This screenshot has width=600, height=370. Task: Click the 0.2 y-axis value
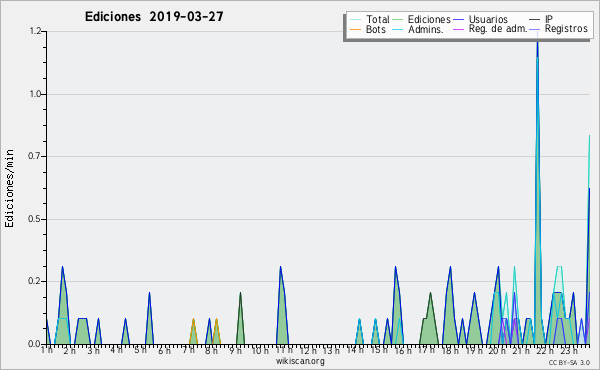(x=35, y=281)
